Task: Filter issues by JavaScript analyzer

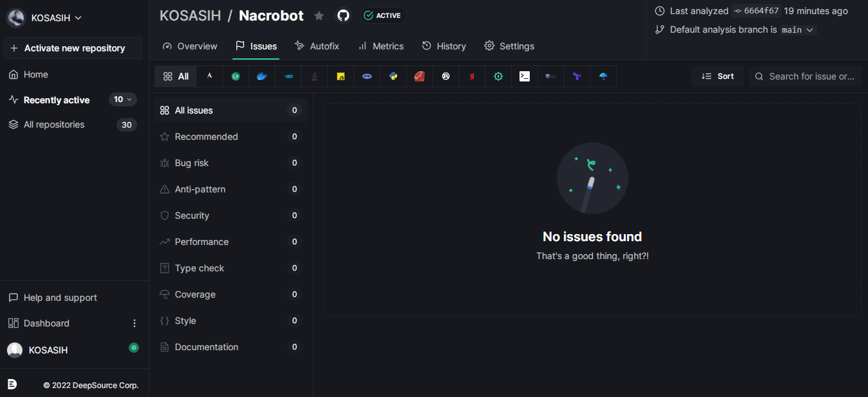Action: pyautogui.click(x=341, y=76)
